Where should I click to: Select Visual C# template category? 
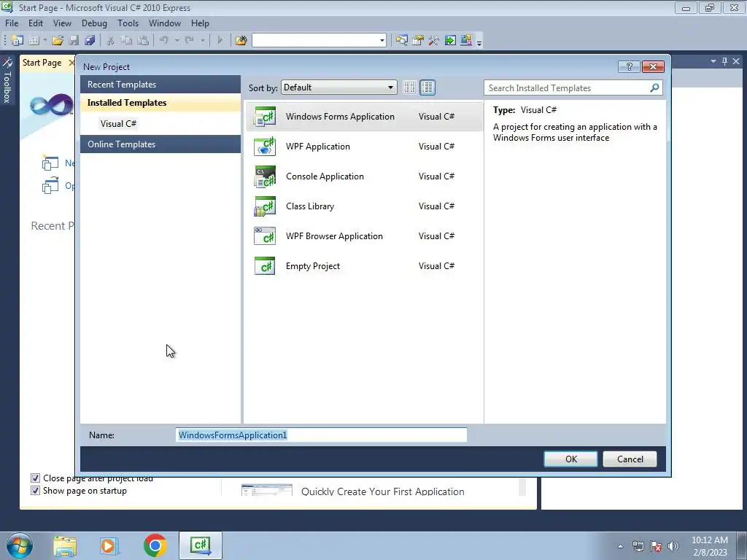click(x=119, y=124)
